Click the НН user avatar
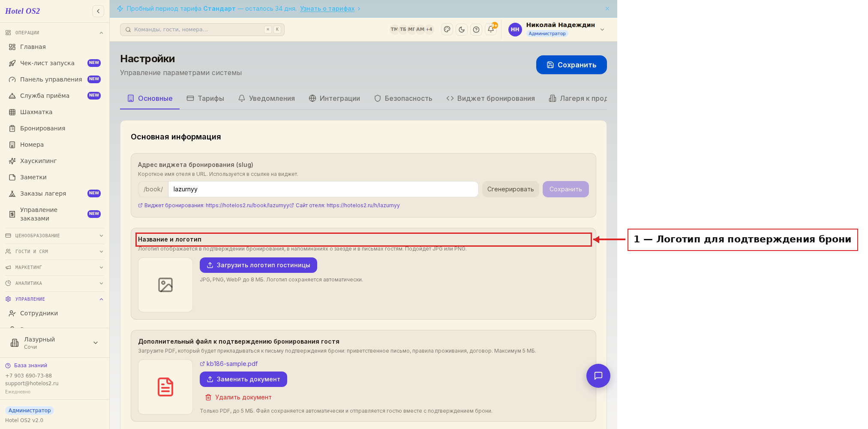868x429 pixels. pos(515,29)
